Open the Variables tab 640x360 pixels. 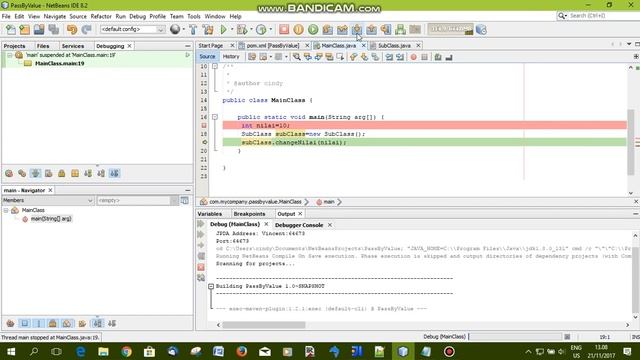pyautogui.click(x=210, y=214)
